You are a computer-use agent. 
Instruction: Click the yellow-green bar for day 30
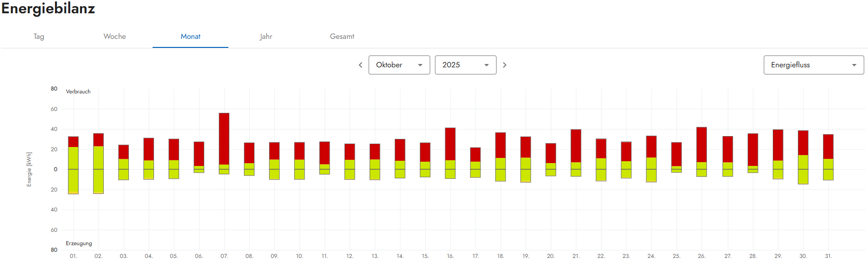[803, 169]
